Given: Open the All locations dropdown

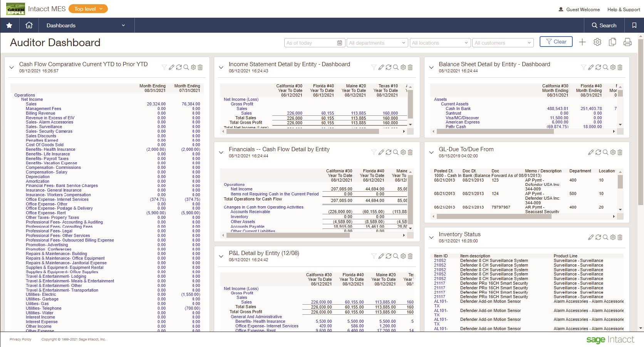Looking at the screenshot, I should 440,43.
